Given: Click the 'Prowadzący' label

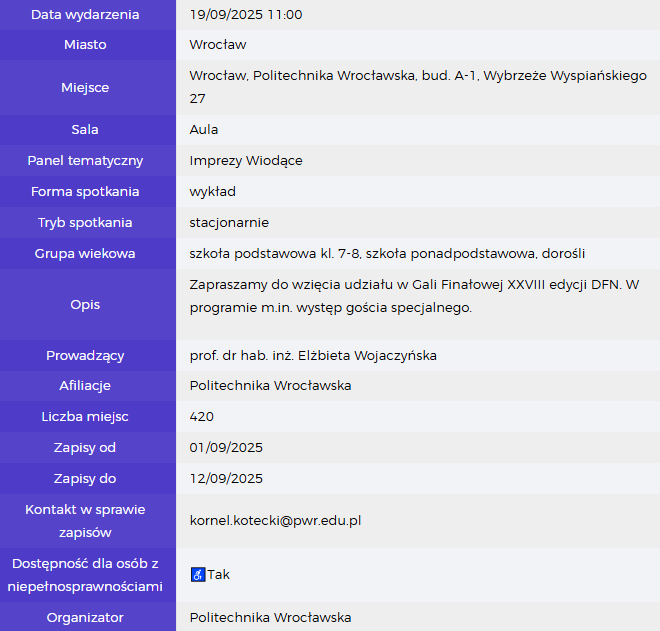Looking at the screenshot, I should click(x=85, y=356).
